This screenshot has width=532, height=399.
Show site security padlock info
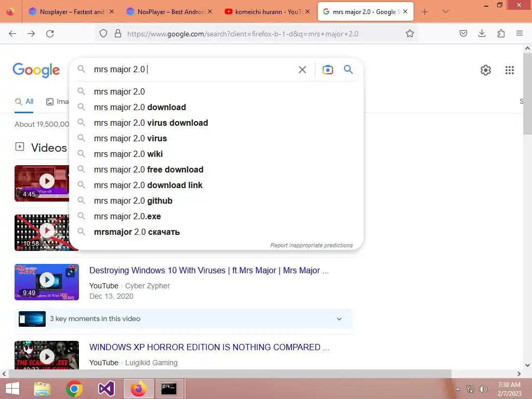point(118,34)
